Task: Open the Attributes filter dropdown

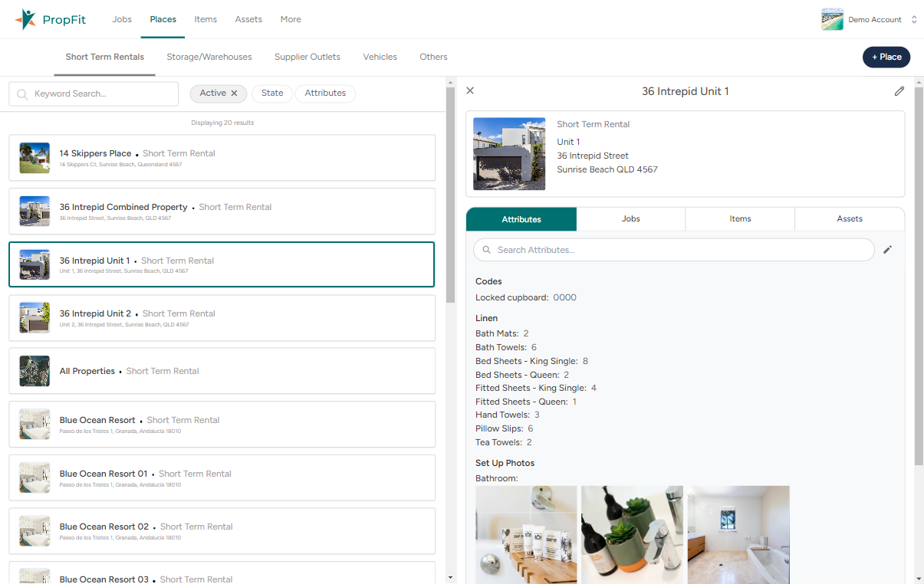Action: [x=325, y=94]
